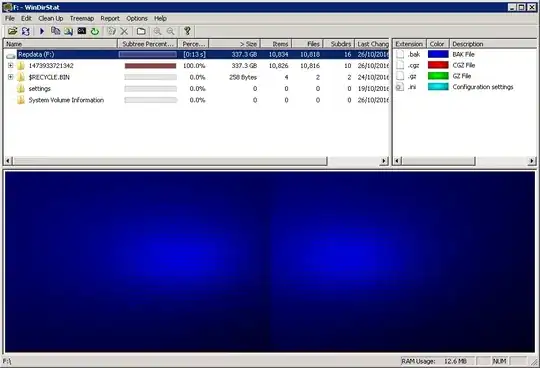
Task: Click green Refresh Selected toolbar icon
Action: point(95,31)
